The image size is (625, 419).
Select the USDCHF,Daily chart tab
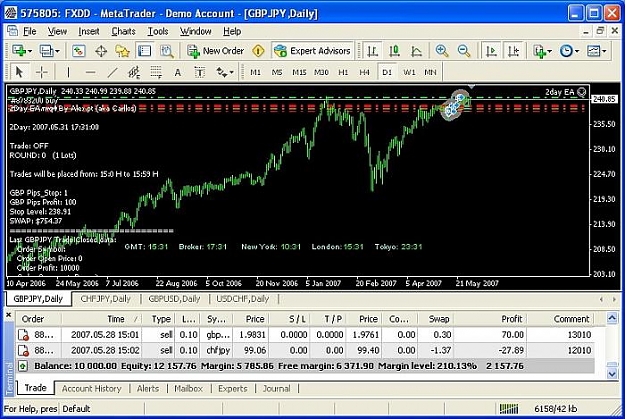[x=243, y=299]
